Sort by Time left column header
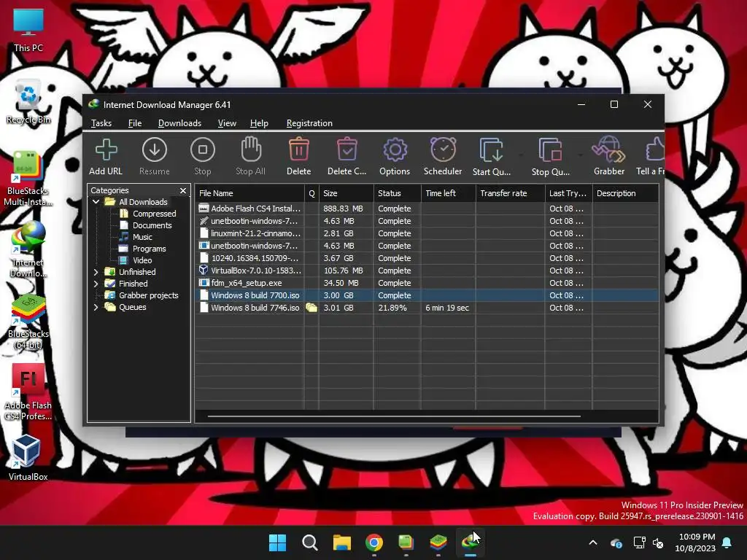Image resolution: width=747 pixels, height=560 pixels. point(449,193)
